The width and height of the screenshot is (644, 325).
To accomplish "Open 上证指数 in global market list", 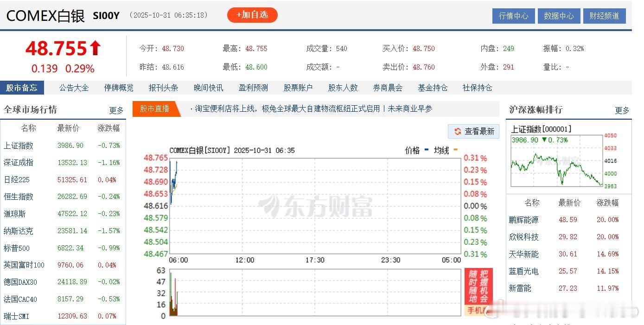I will coord(19,146).
